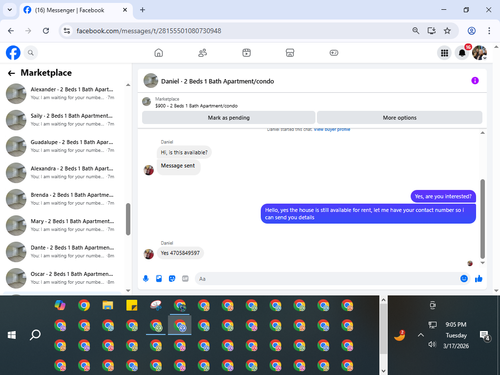This screenshot has width=500, height=375.
Task: Close the Messenger Facebook tab
Action: (x=125, y=10)
